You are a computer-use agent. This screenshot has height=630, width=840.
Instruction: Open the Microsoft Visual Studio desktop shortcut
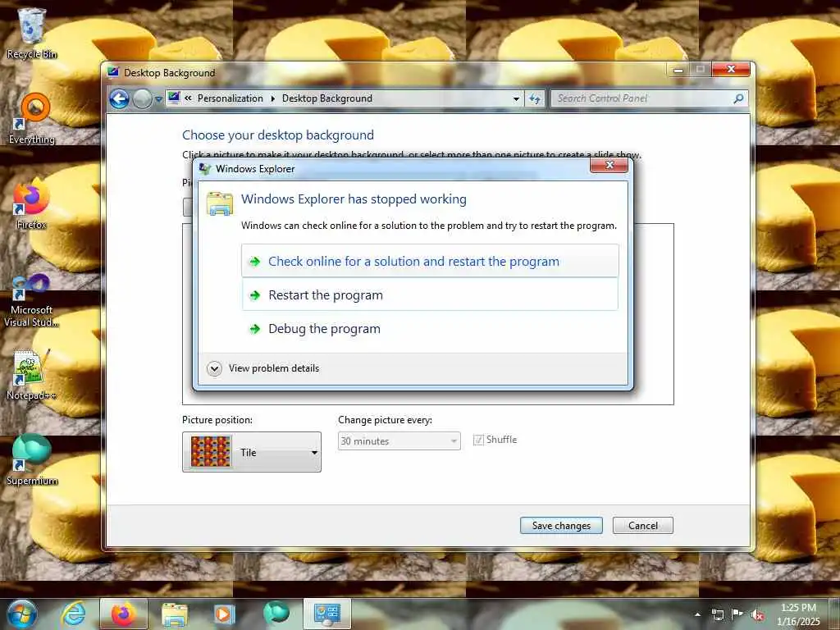tap(32, 300)
